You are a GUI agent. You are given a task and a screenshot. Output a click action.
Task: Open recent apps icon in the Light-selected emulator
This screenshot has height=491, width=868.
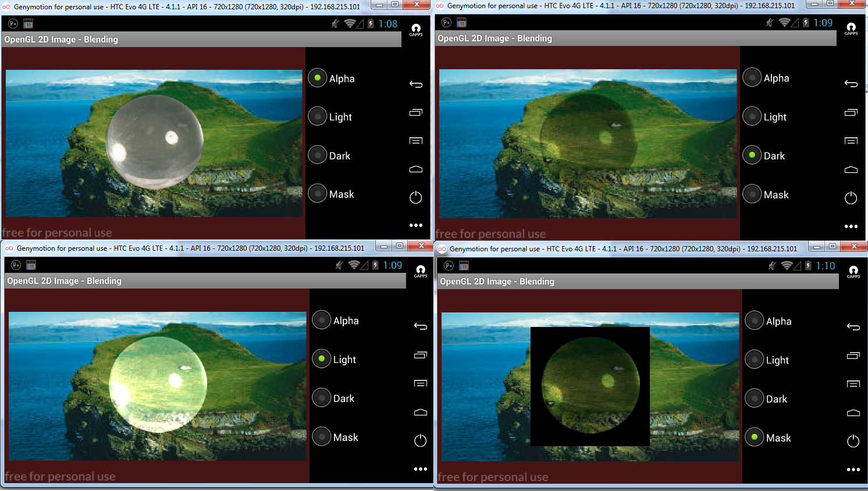[x=420, y=355]
